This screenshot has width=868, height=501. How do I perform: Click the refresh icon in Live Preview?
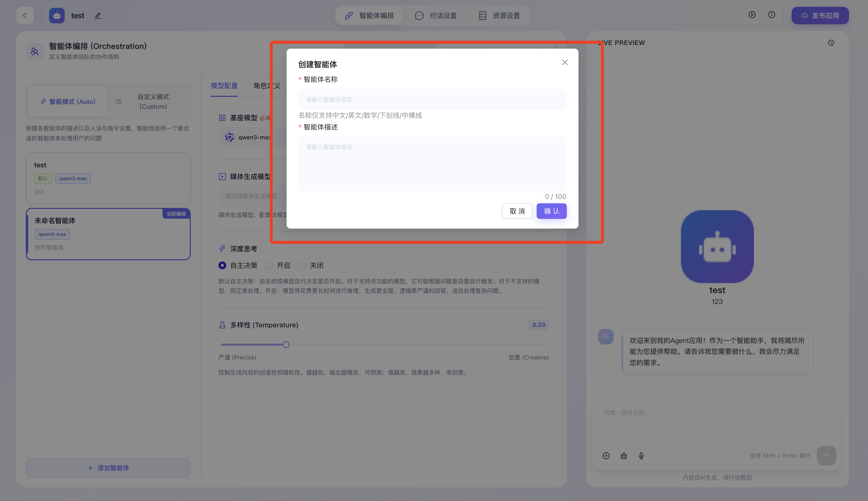pyautogui.click(x=831, y=43)
